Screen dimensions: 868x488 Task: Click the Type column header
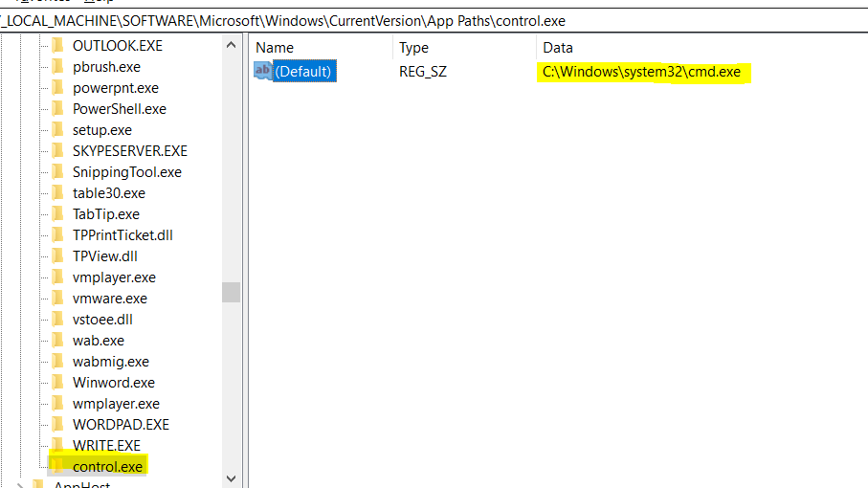click(x=414, y=48)
